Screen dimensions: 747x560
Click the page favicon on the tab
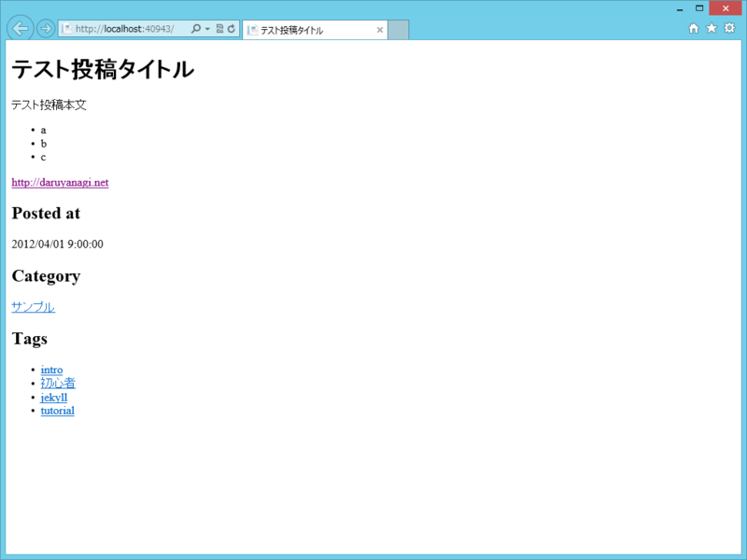[252, 29]
